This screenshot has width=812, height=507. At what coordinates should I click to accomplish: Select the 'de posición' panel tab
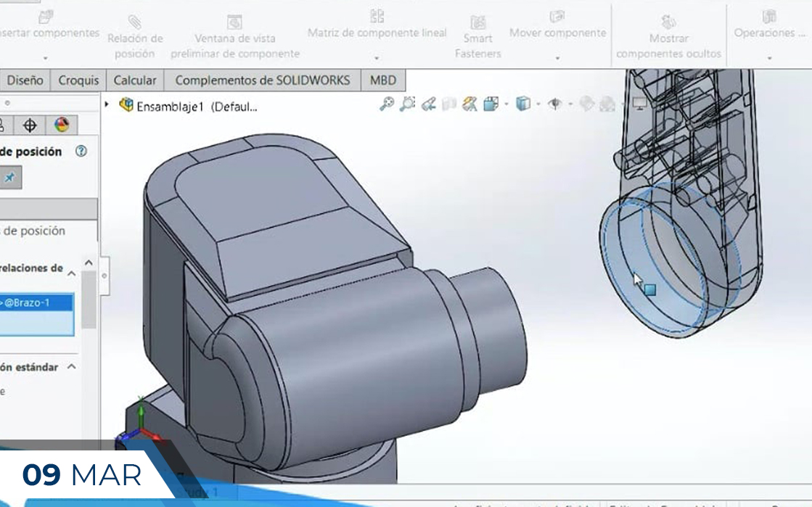tap(33, 231)
